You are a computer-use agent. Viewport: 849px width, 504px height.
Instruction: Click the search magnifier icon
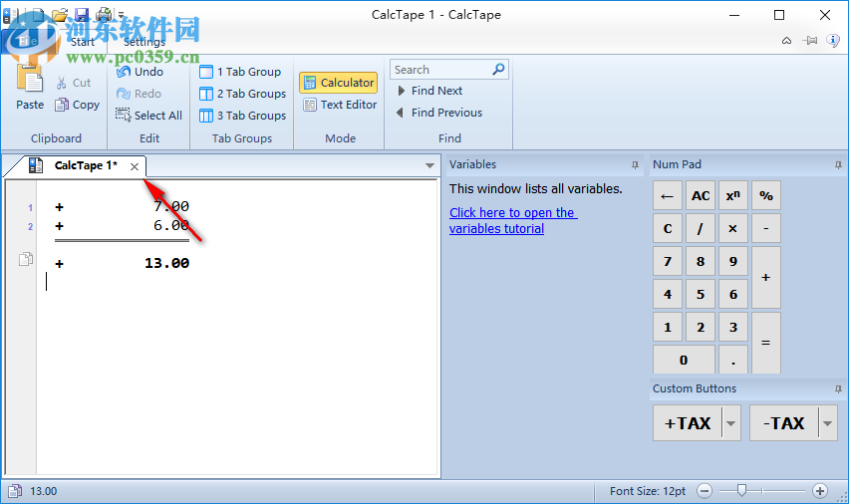[x=498, y=69]
